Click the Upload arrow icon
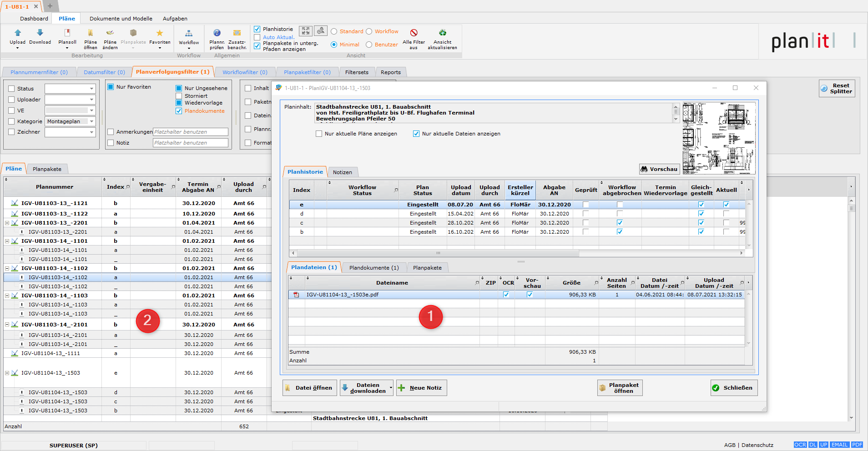The height and width of the screenshot is (451, 868). pos(18,33)
